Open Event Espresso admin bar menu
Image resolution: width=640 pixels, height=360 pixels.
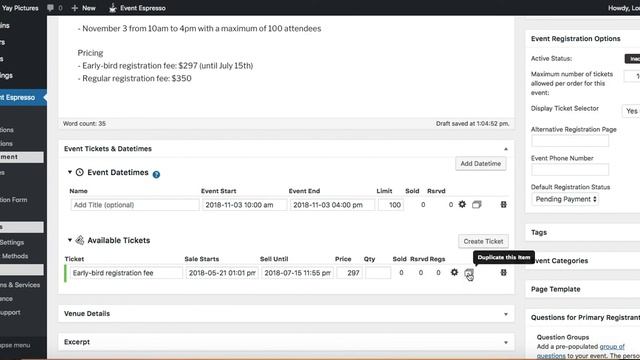[137, 8]
